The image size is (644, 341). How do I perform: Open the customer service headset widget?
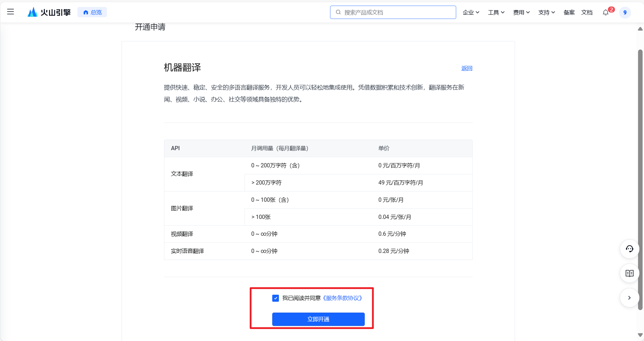[x=629, y=249]
